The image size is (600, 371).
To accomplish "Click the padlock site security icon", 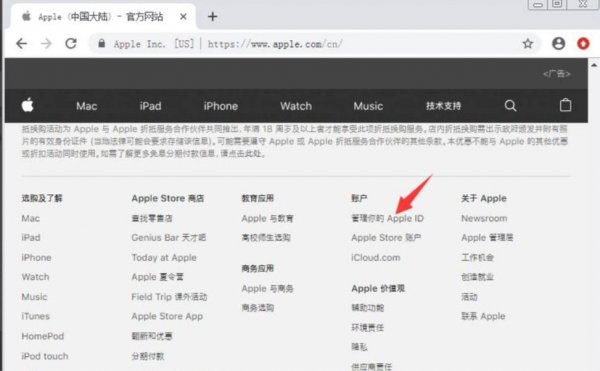I will tap(101, 43).
